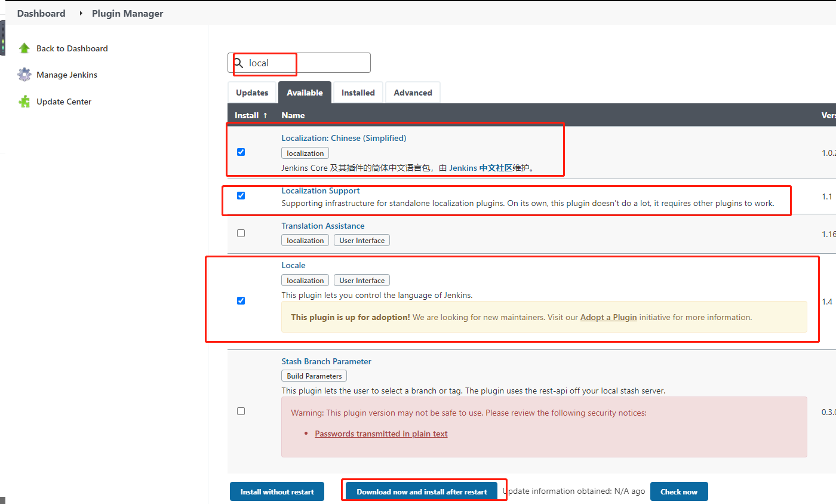
Task: Open the Dashboard breadcrumb link
Action: coord(41,13)
